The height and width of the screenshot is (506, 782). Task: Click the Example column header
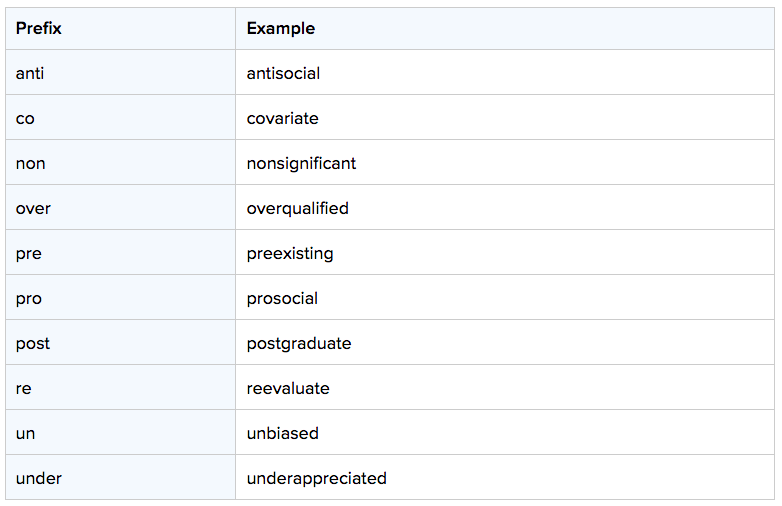[505, 28]
